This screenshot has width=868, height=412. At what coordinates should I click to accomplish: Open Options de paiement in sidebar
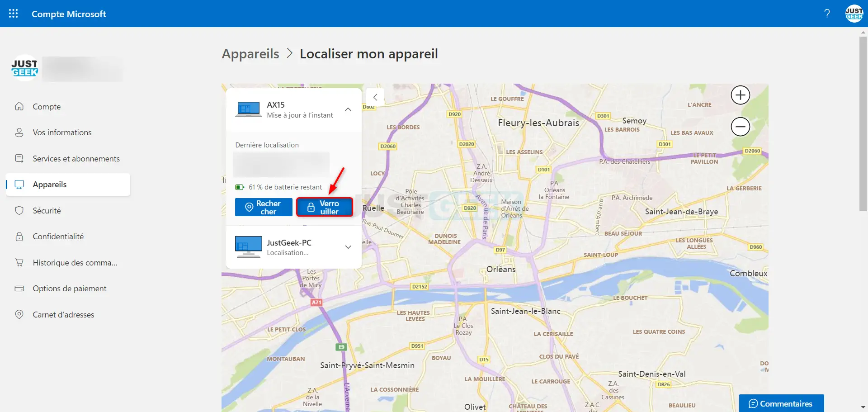68,289
